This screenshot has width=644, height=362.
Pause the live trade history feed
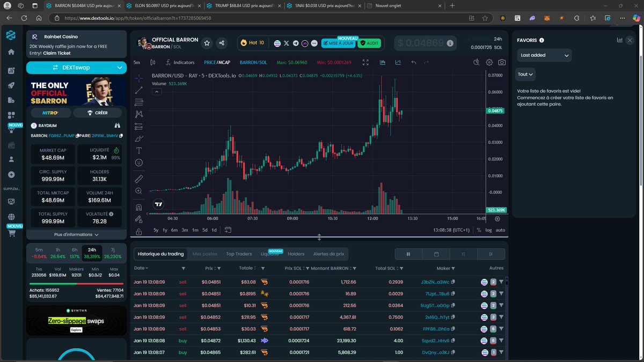click(x=408, y=254)
